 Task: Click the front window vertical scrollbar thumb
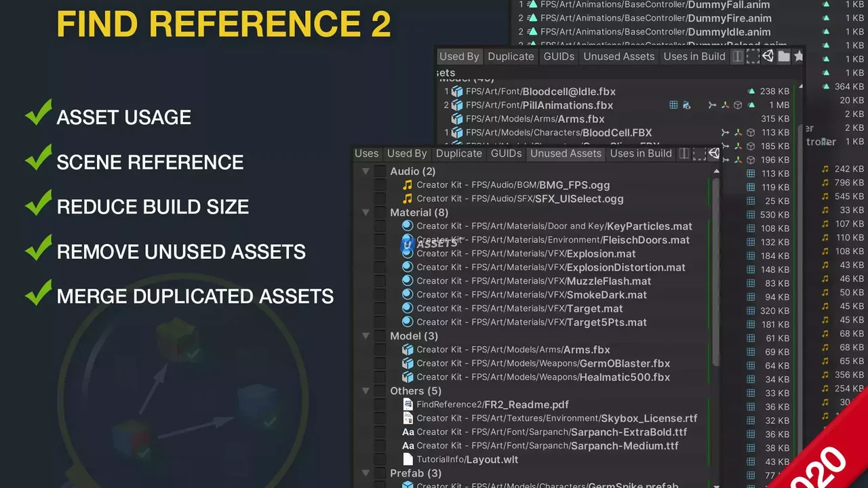coord(716,271)
